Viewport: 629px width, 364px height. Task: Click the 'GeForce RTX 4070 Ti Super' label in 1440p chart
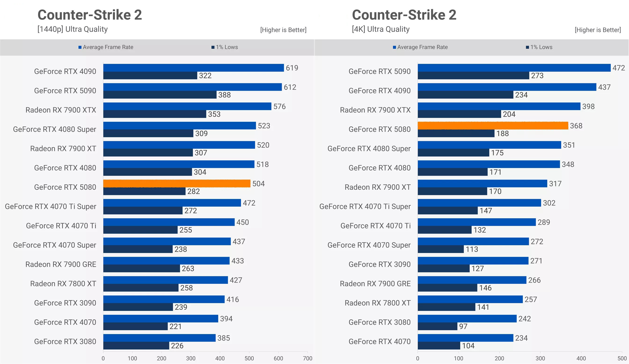[51, 206]
